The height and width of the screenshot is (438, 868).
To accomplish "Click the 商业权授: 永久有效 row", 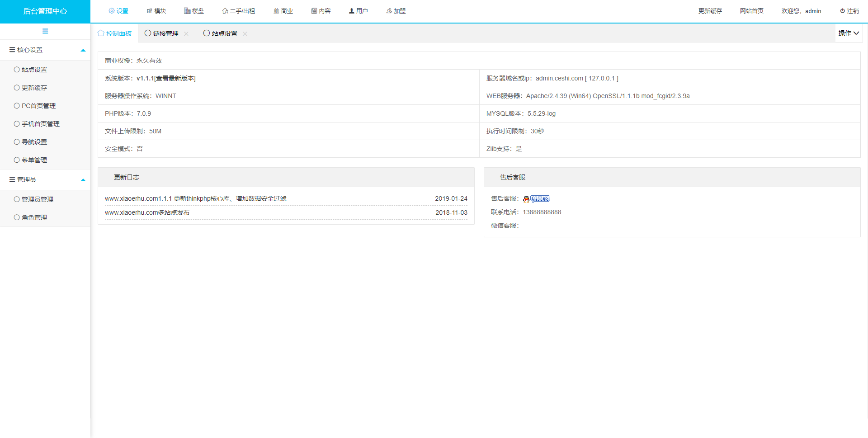I will [479, 61].
